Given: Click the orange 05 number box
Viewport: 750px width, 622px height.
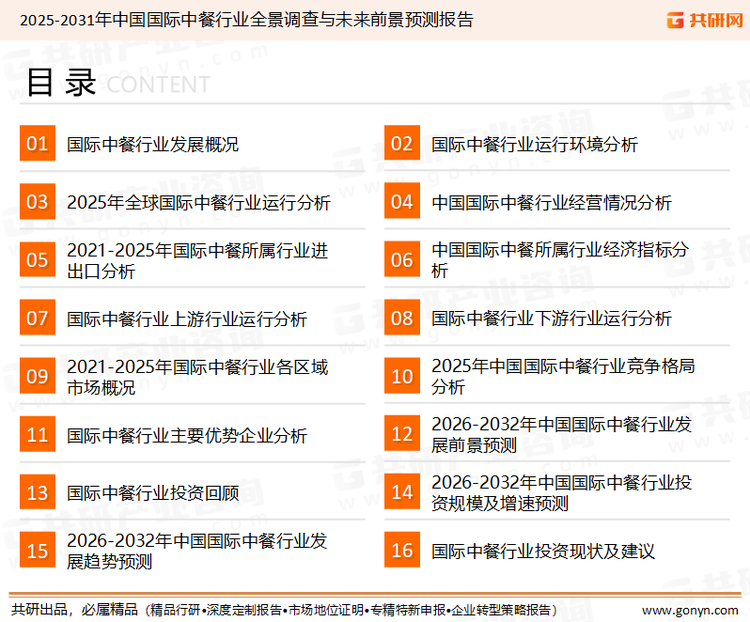Looking at the screenshot, I should tap(37, 259).
